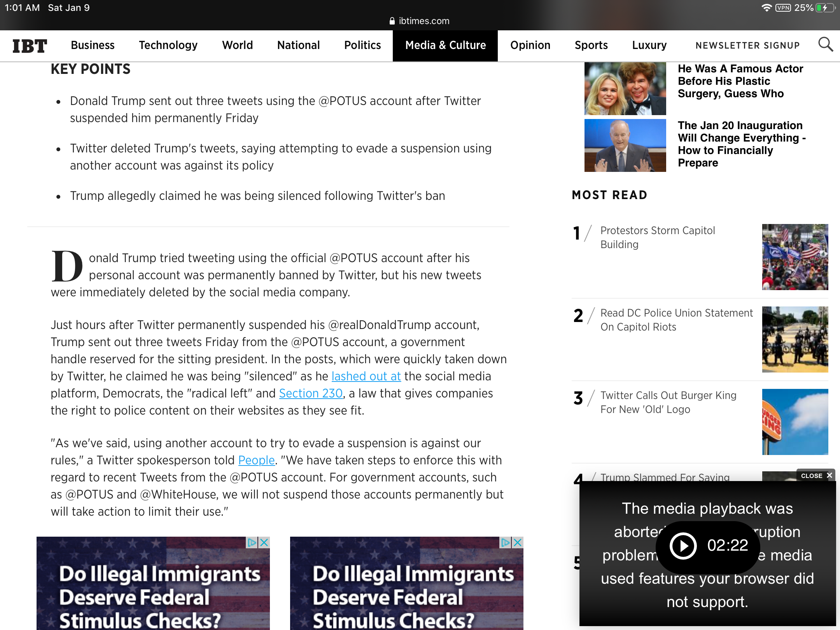This screenshot has height=630, width=840.
Task: Open the Business section
Action: point(93,45)
